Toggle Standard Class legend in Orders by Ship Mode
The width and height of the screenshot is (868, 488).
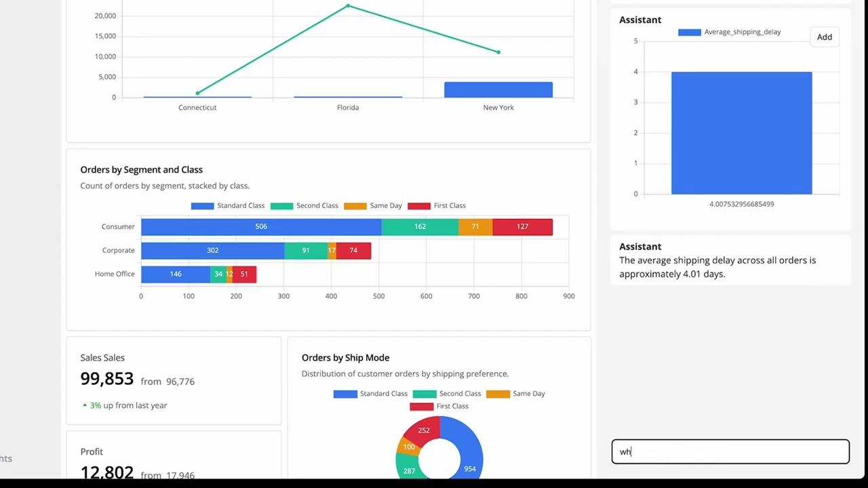(x=370, y=394)
